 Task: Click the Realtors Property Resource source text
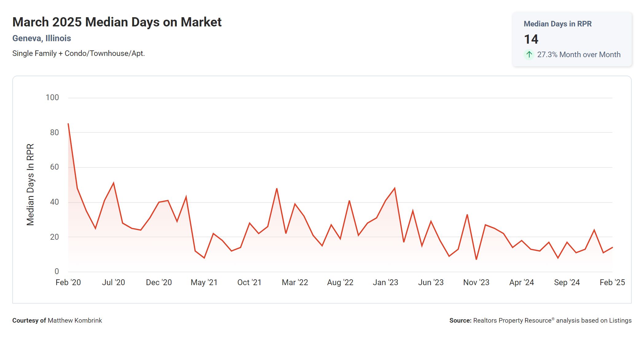pos(512,320)
